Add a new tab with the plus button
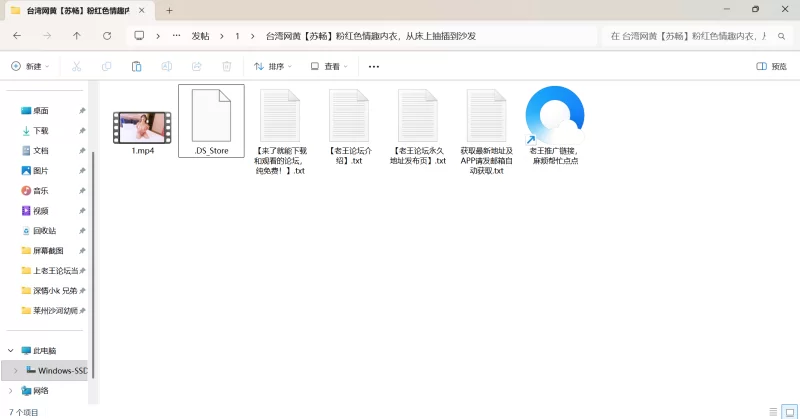 [169, 10]
